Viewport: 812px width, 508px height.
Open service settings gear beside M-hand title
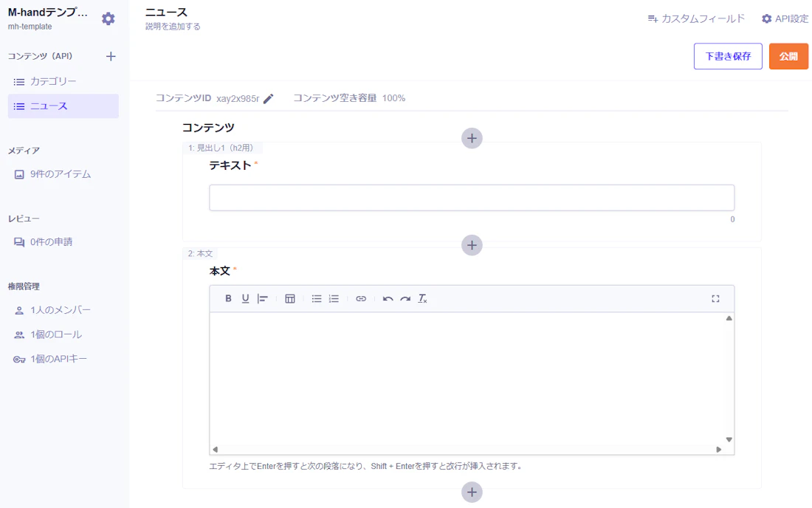pyautogui.click(x=109, y=18)
